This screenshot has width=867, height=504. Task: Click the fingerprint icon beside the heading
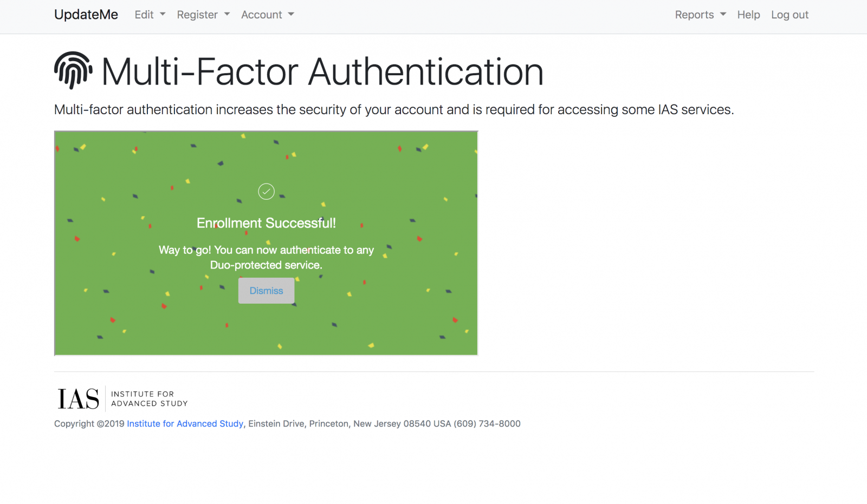(73, 70)
